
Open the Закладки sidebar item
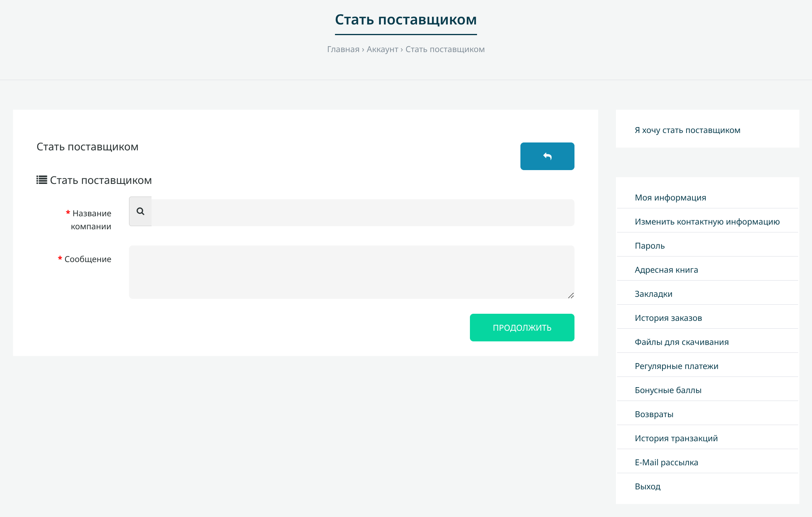(653, 294)
